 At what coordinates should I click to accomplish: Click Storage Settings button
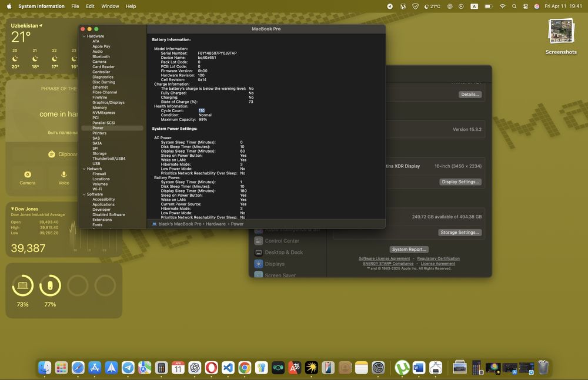click(460, 233)
